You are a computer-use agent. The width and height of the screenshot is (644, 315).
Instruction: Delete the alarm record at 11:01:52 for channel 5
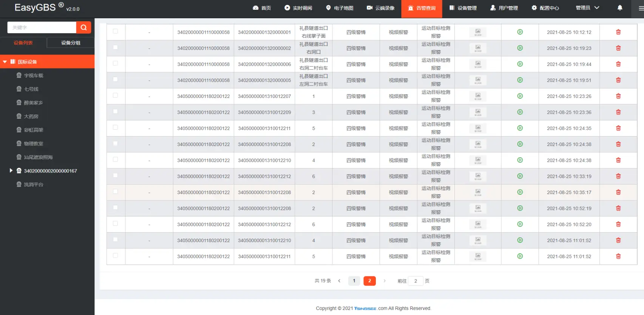(618, 256)
